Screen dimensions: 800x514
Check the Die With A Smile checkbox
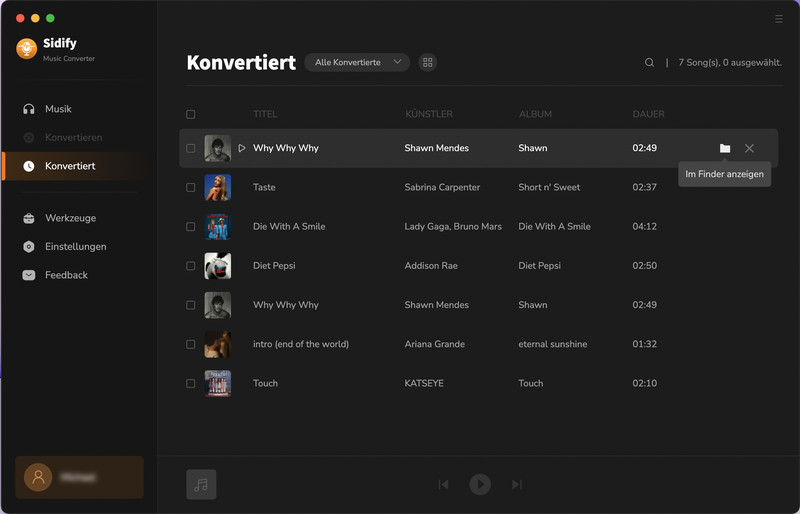point(190,227)
